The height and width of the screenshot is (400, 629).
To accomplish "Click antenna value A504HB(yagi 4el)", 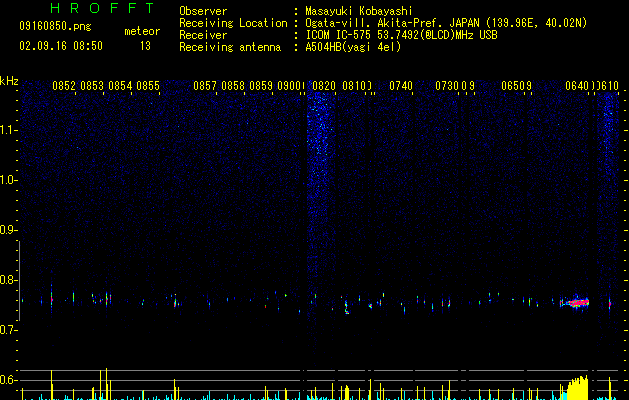I will pos(353,47).
